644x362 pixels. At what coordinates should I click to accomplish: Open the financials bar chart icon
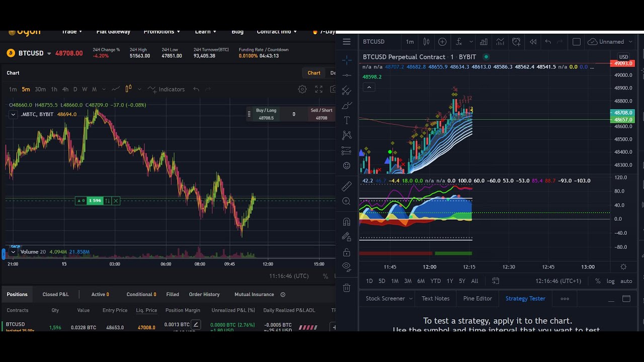pyautogui.click(x=484, y=42)
